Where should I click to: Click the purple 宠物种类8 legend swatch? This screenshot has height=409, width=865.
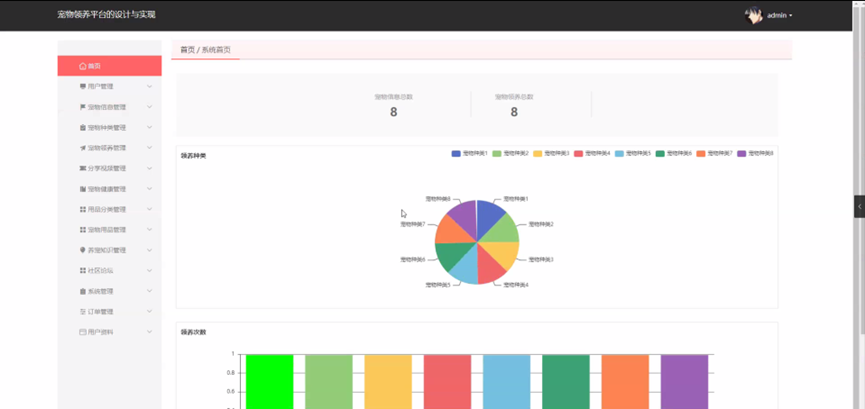tap(741, 153)
